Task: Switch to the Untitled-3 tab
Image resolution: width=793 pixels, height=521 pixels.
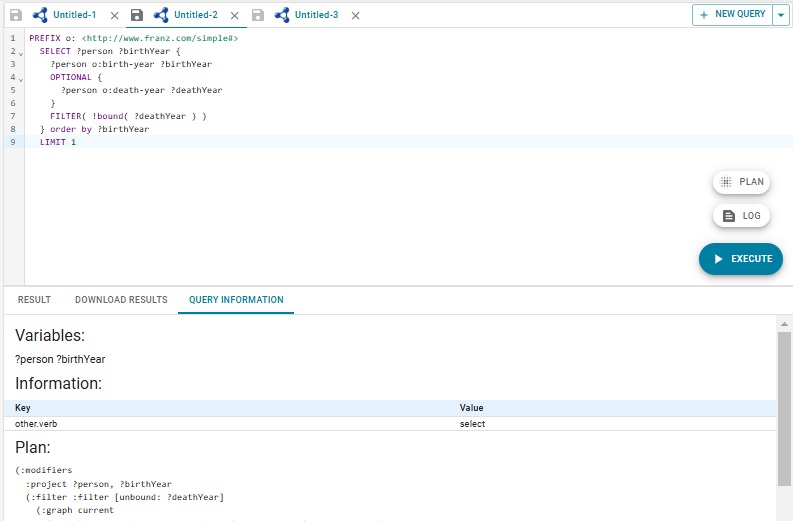Action: (316, 16)
